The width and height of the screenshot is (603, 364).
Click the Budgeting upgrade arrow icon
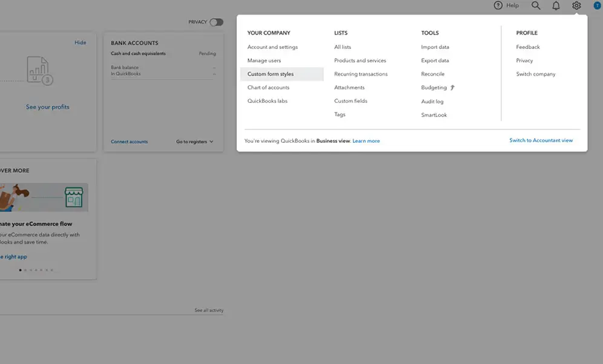coord(453,88)
